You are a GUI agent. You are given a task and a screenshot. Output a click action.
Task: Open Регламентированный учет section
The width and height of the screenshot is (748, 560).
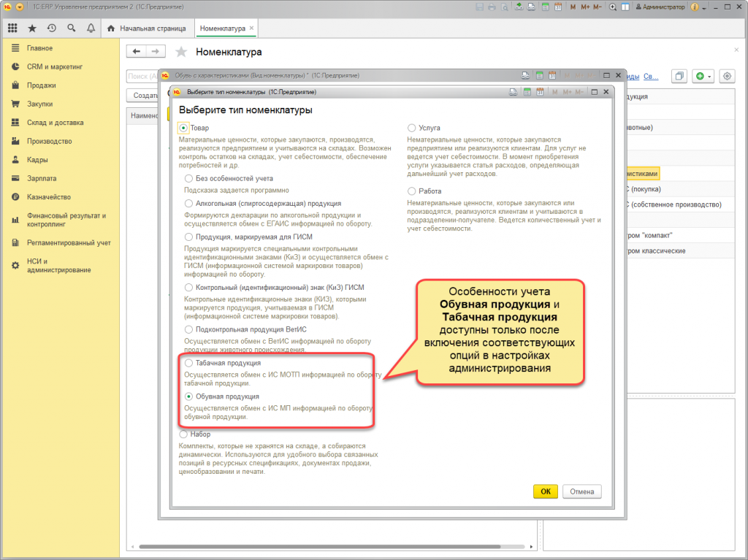click(x=69, y=243)
